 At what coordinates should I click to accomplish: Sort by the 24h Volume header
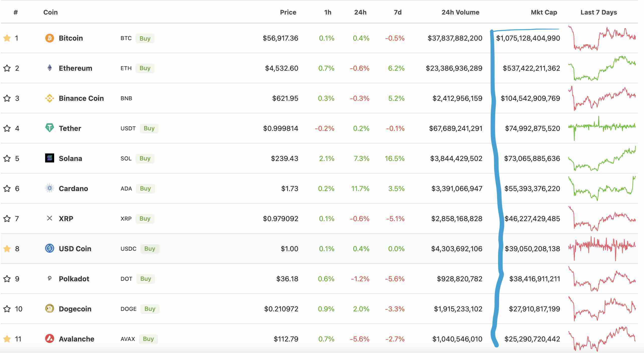[x=460, y=12]
